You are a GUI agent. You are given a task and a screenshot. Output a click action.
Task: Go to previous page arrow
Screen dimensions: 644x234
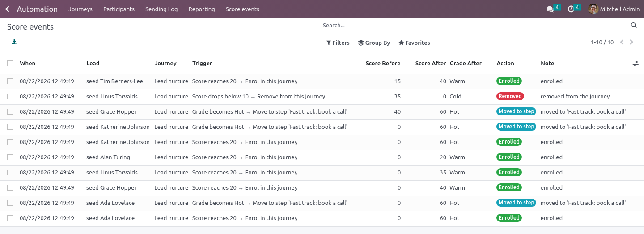(622, 43)
